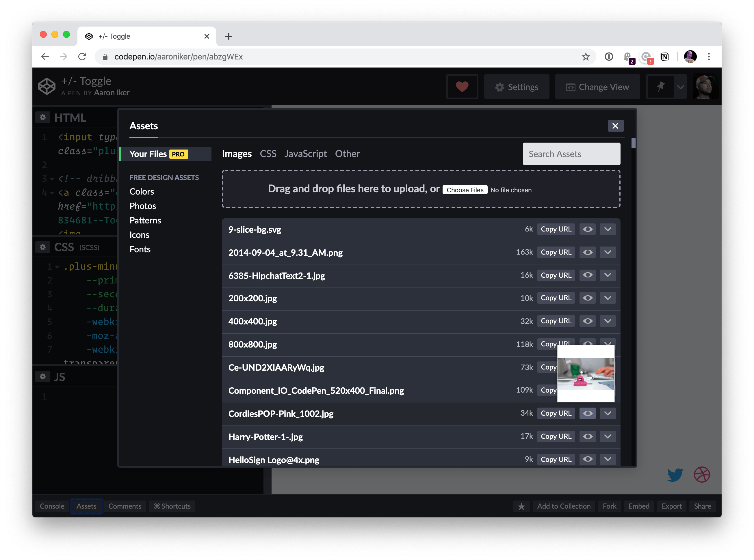The image size is (754, 560).
Task: Click the Notion browser extension icon
Action: pos(664,57)
